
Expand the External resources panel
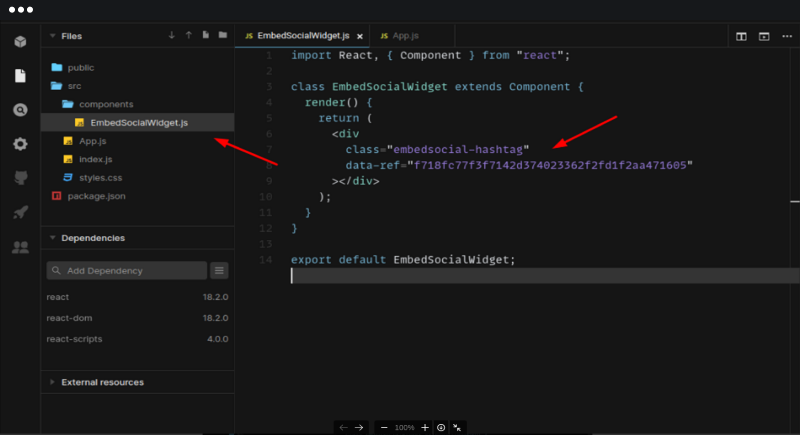(x=53, y=382)
